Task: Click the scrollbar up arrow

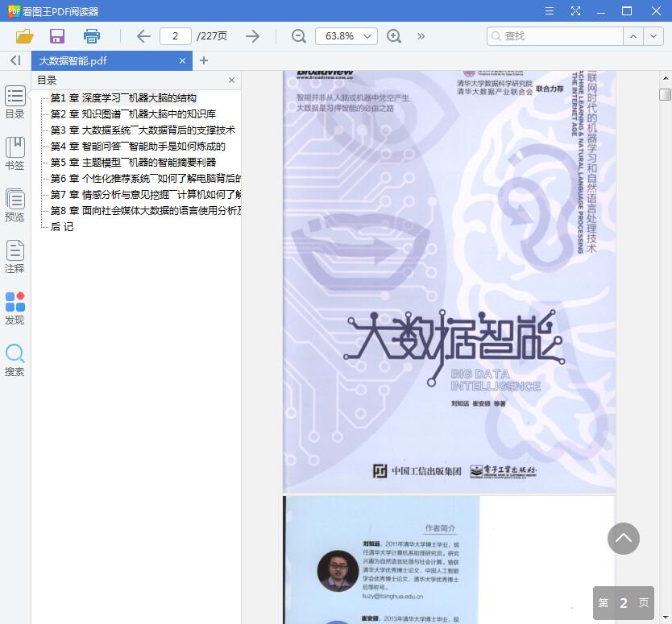Action: 665,78
